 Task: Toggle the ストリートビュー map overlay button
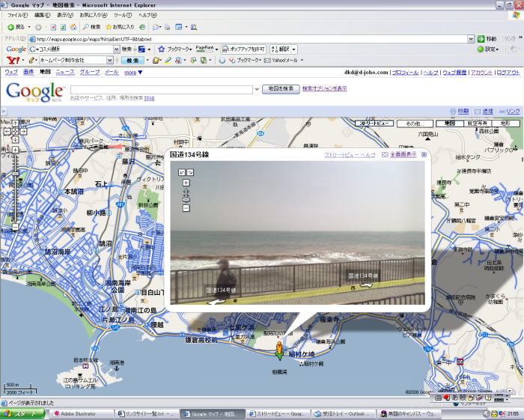pos(374,124)
